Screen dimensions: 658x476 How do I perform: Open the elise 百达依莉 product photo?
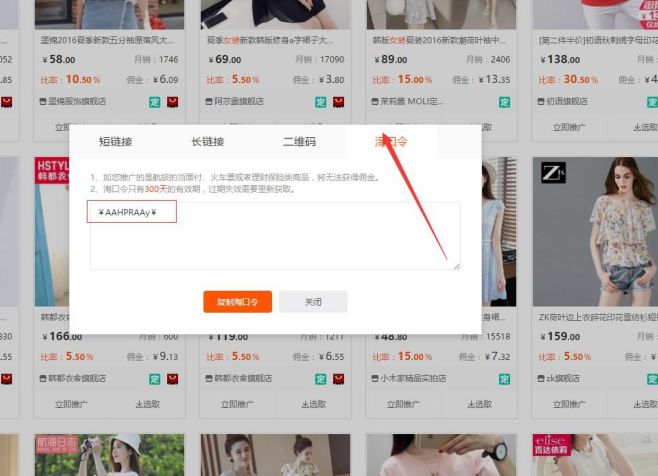click(595, 455)
